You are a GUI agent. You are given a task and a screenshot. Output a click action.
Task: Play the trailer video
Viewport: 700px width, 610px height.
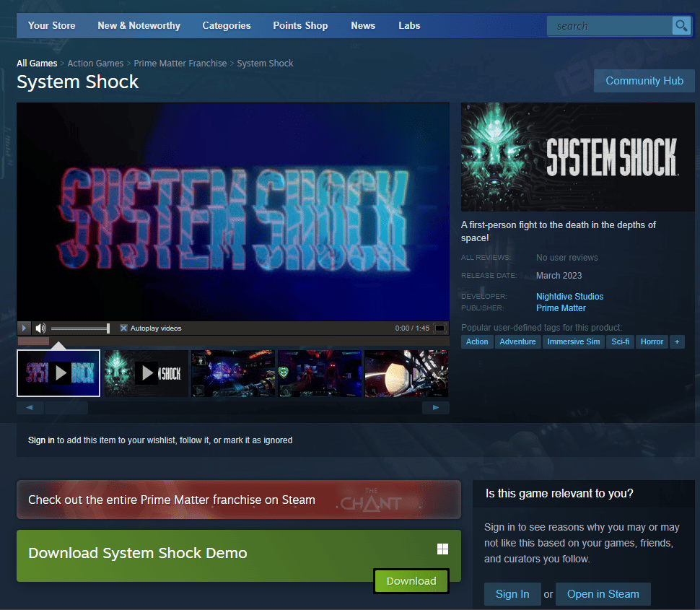[24, 328]
